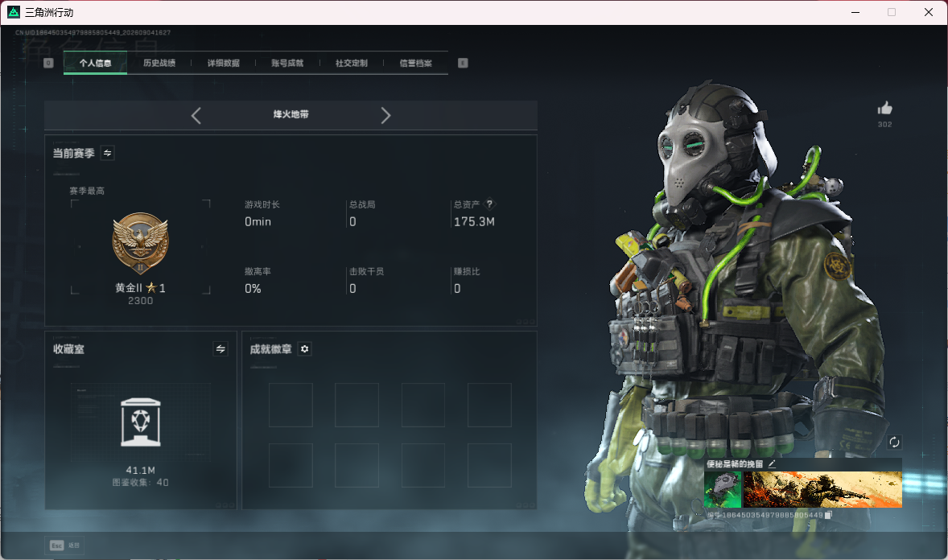This screenshot has width=948, height=560.
Task: Select the top-left empty achievement badge slot
Action: click(x=291, y=406)
